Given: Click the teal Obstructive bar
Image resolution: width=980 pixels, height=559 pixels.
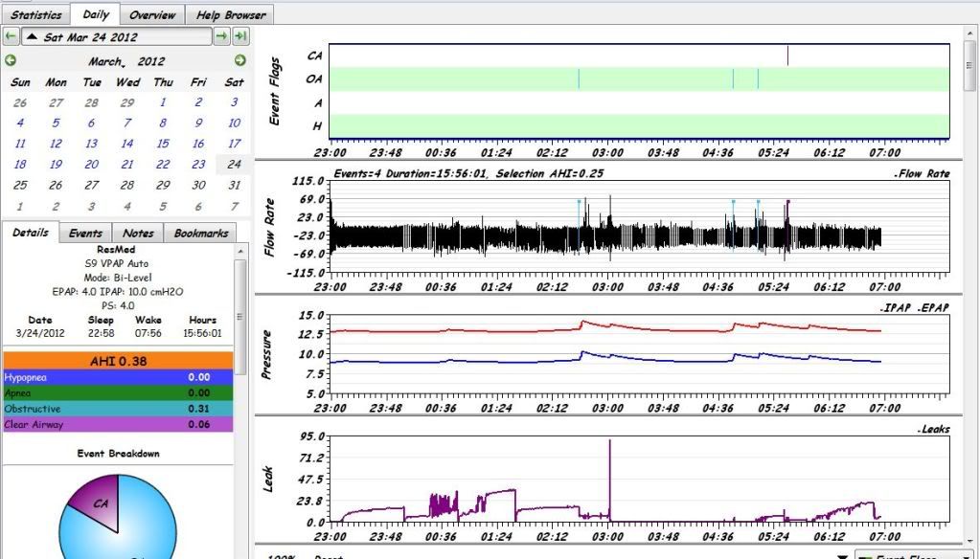Looking at the screenshot, I should pos(118,409).
